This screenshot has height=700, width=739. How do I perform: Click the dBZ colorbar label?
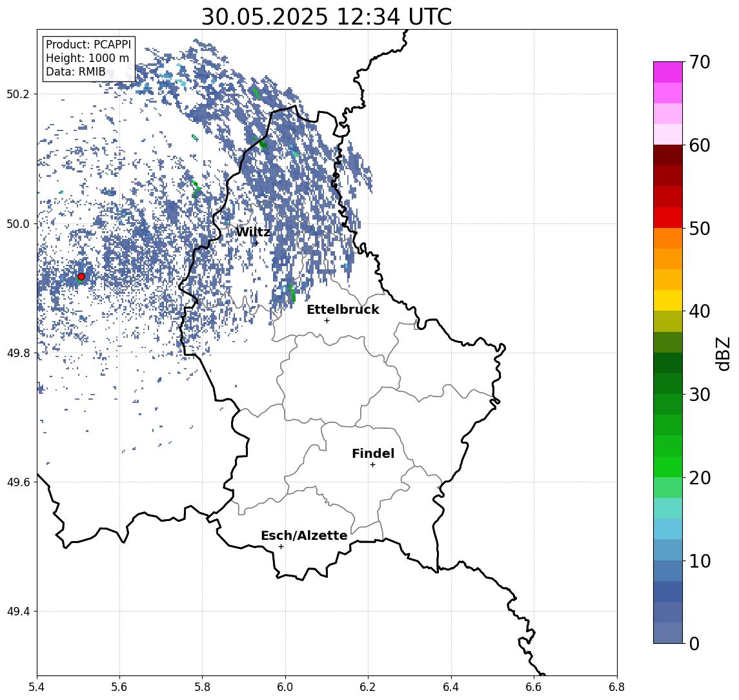click(x=723, y=353)
